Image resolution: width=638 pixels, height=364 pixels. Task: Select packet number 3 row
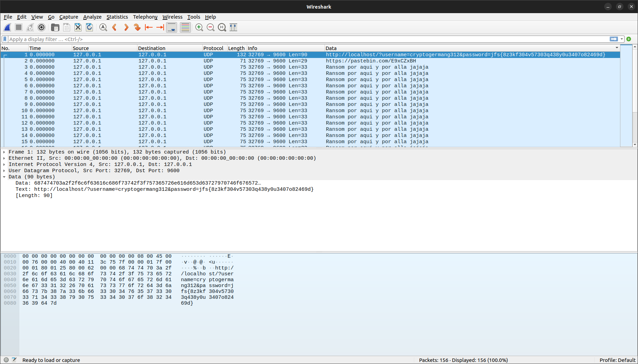(x=310, y=67)
